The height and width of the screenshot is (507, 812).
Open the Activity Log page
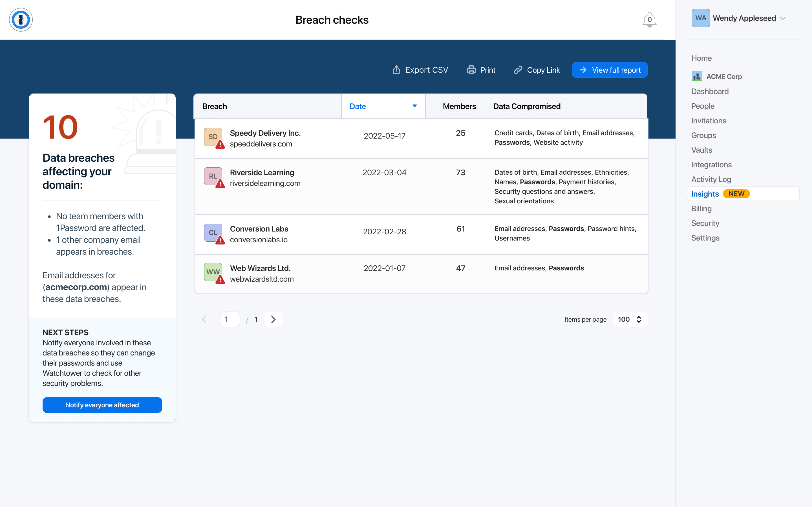point(711,179)
